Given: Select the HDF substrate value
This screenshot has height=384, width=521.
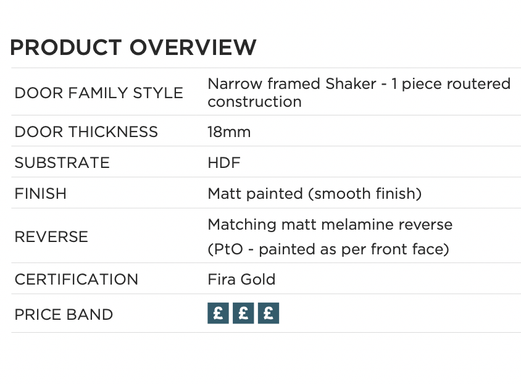Looking at the screenshot, I should [224, 163].
